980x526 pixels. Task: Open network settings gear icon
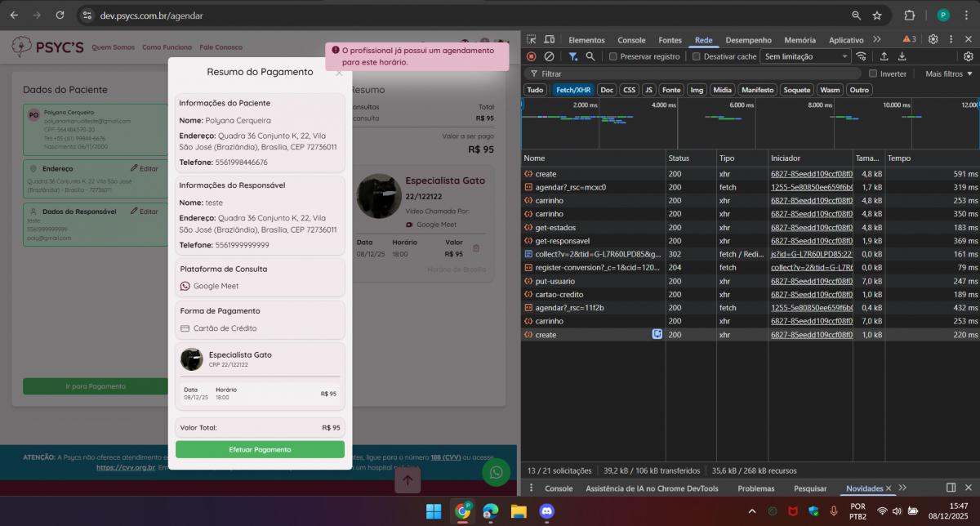[969, 56]
